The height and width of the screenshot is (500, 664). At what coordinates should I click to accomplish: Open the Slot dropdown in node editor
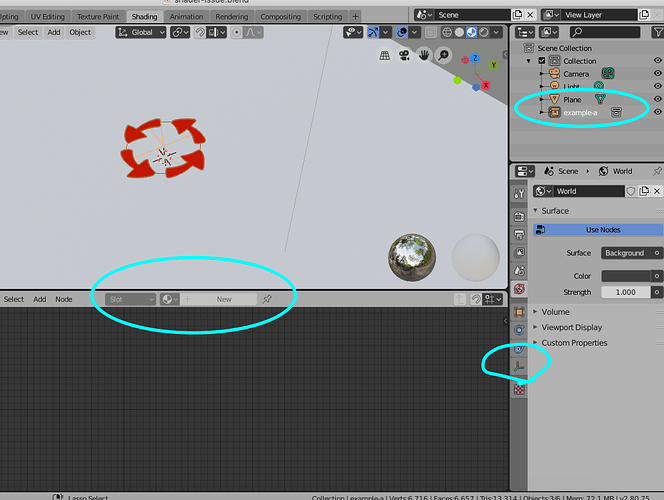[x=131, y=299]
